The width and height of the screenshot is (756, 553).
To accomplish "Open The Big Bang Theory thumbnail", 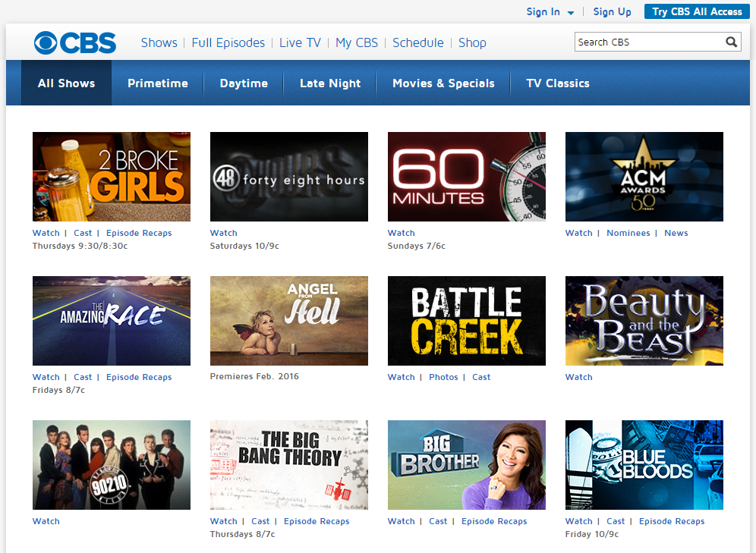I will (288, 465).
